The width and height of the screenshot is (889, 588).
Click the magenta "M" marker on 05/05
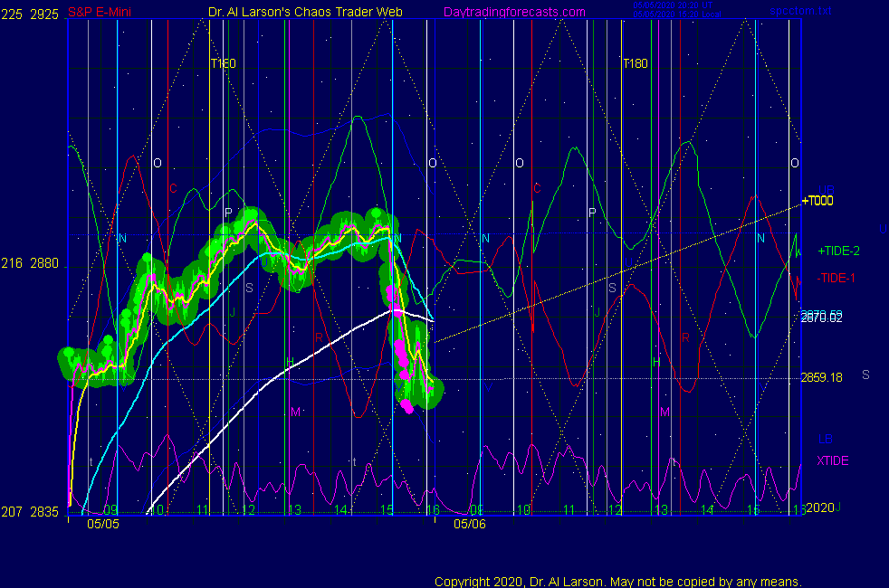pos(295,412)
